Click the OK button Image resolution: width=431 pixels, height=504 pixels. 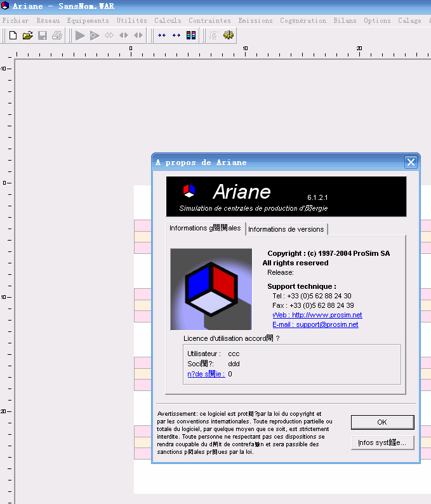click(382, 422)
